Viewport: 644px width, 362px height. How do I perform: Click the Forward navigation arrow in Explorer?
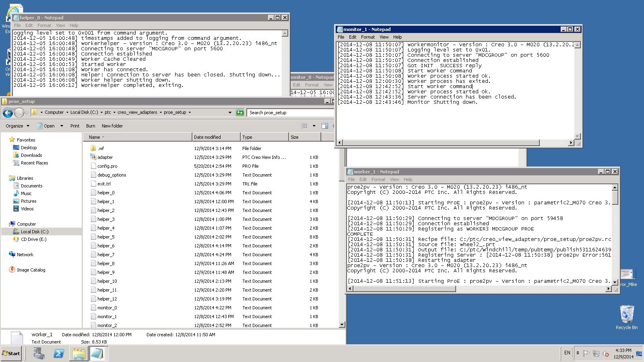coord(19,113)
